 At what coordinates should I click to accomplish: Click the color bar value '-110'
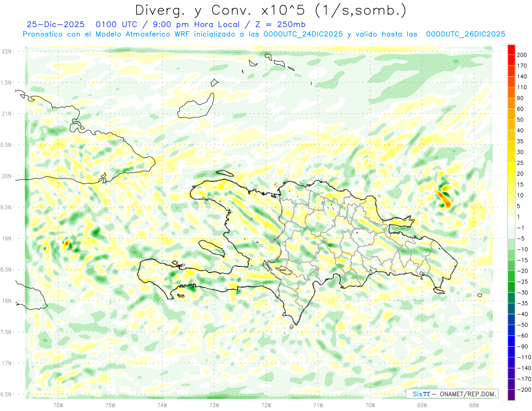pyautogui.click(x=524, y=357)
